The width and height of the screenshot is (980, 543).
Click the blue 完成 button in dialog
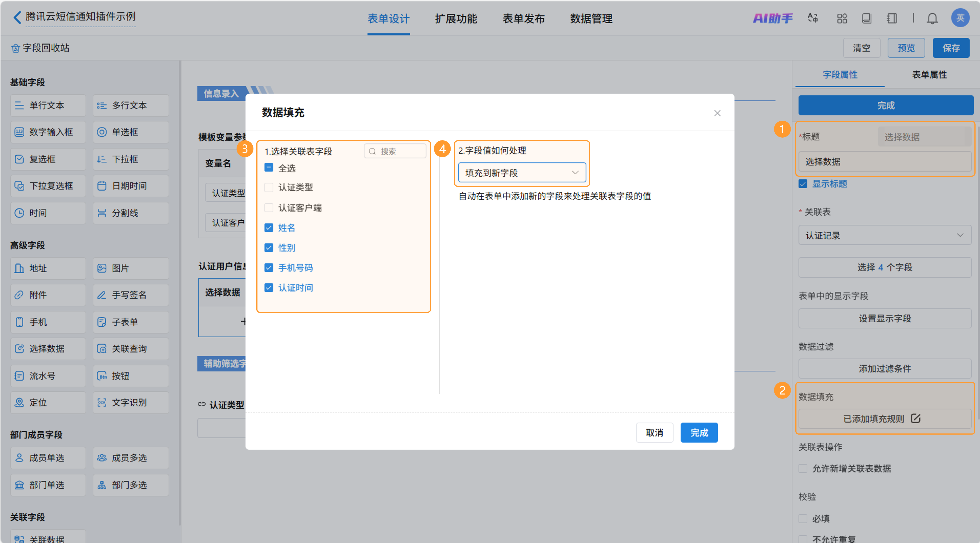point(699,433)
